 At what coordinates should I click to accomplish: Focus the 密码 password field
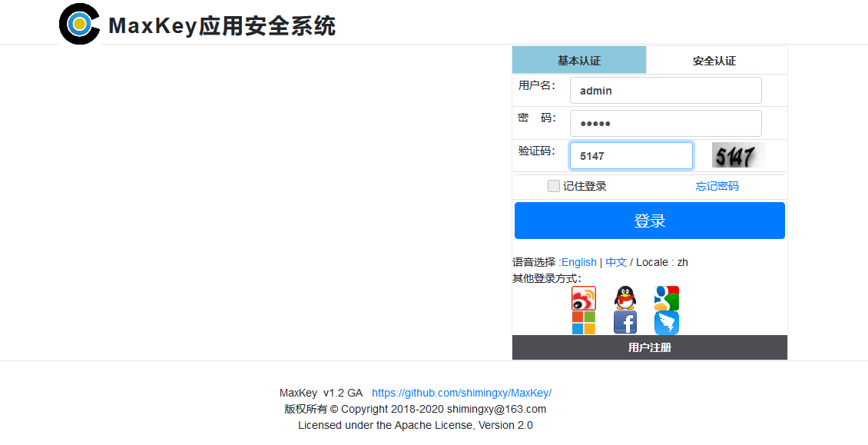[665, 124]
